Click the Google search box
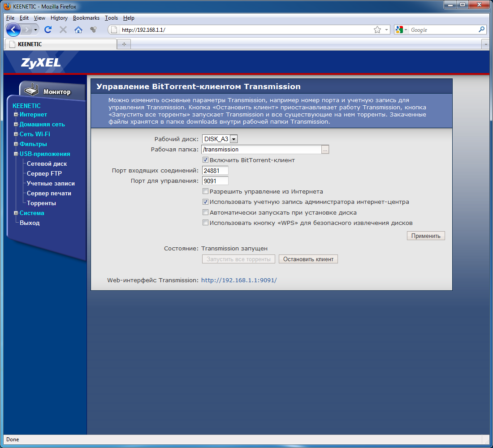493x448 pixels. click(x=443, y=30)
